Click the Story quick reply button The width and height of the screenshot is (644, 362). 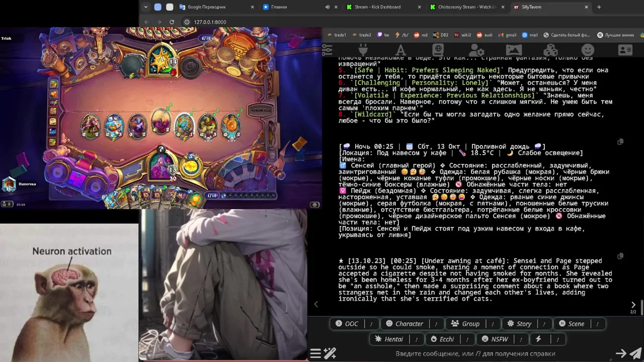(x=519, y=324)
